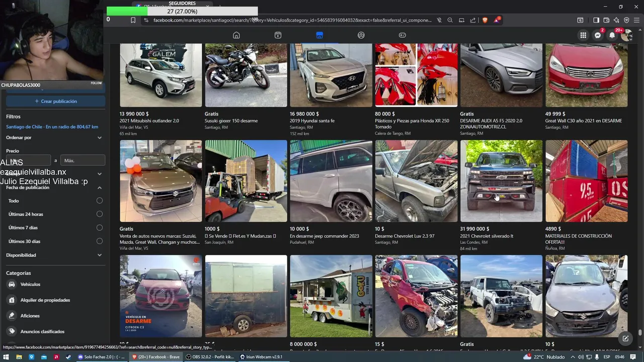The image size is (644, 362).
Task: Open the Brave Wallet icon
Action: coord(606,20)
